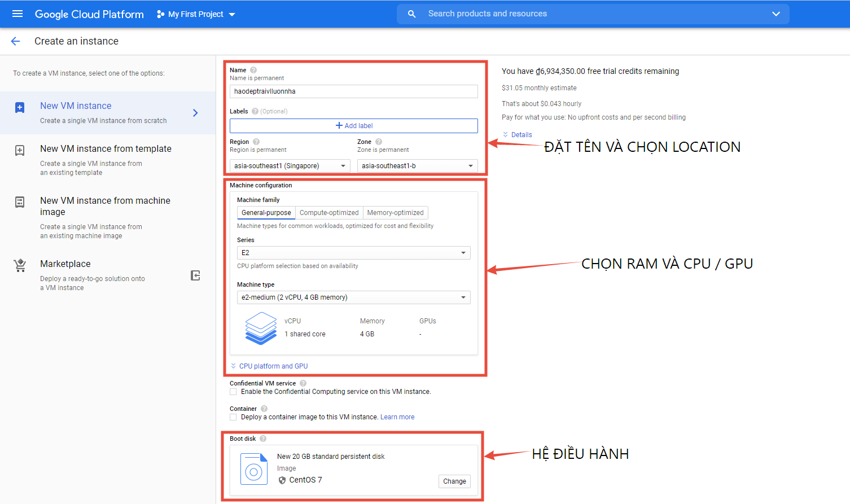Click the CentOS shield icon
The height and width of the screenshot is (504, 850).
[x=282, y=480]
